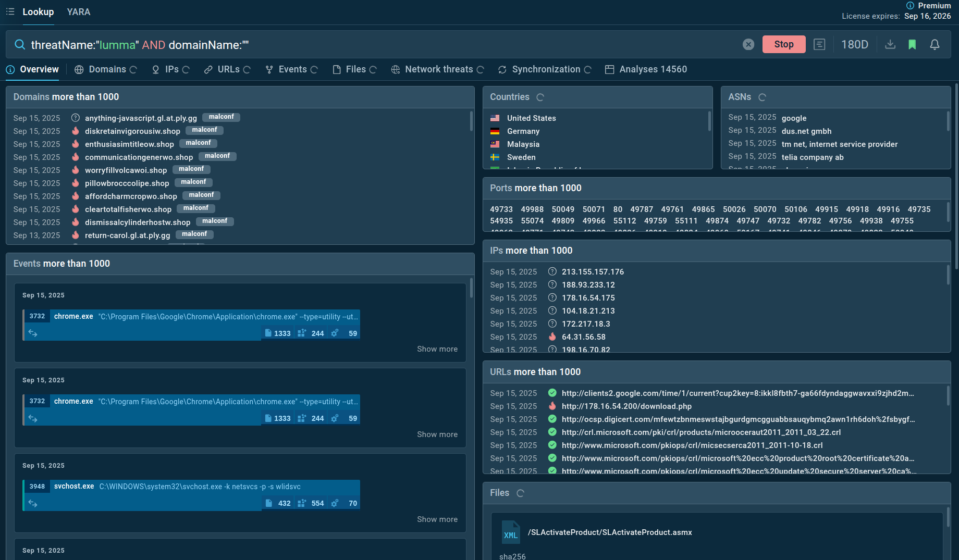Viewport: 959px width, 560px height.
Task: Click the Premium info icon
Action: point(910,6)
